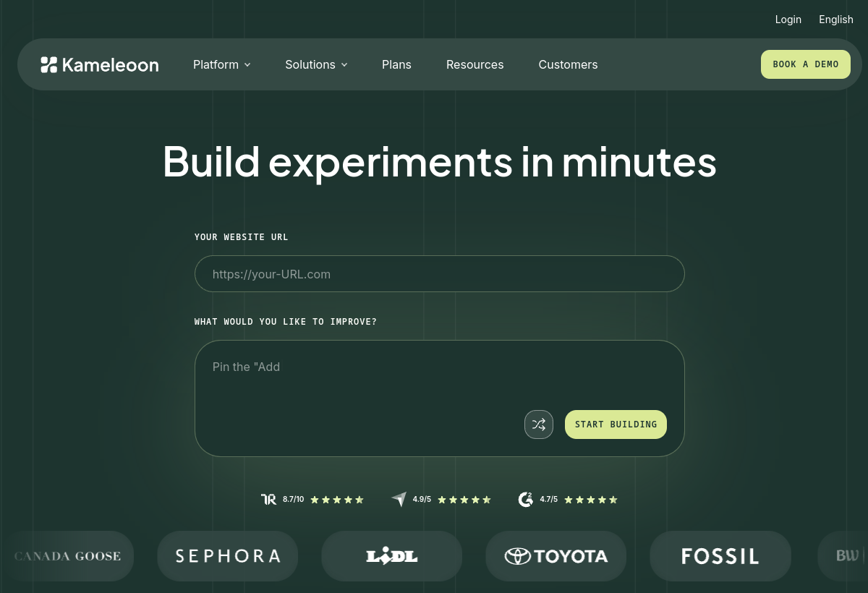Click the G2 rating logo
This screenshot has width=868, height=593.
tap(526, 499)
